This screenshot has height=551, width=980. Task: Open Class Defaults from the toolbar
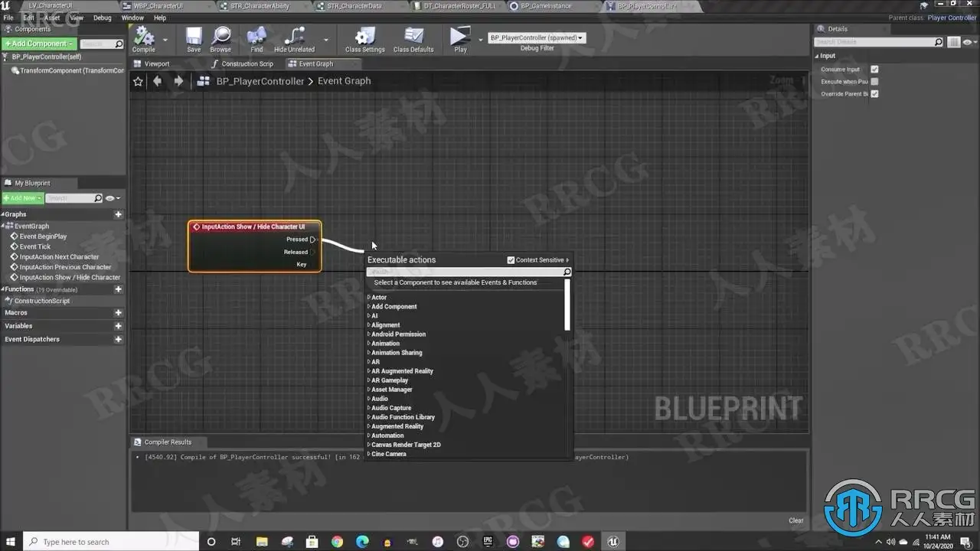pyautogui.click(x=413, y=40)
